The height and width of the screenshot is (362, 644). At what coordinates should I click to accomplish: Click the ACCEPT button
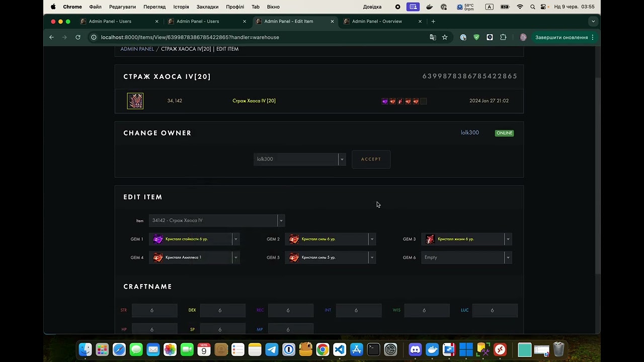pos(371,159)
